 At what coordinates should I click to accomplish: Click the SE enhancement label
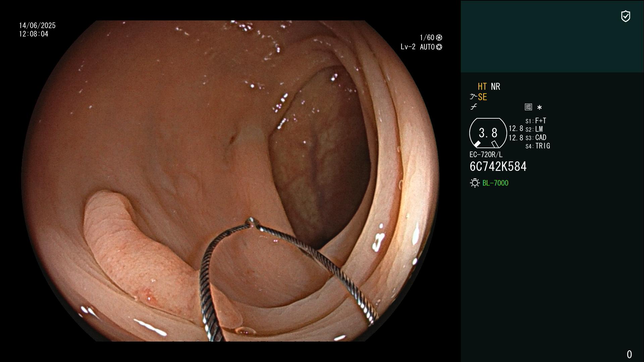(482, 97)
